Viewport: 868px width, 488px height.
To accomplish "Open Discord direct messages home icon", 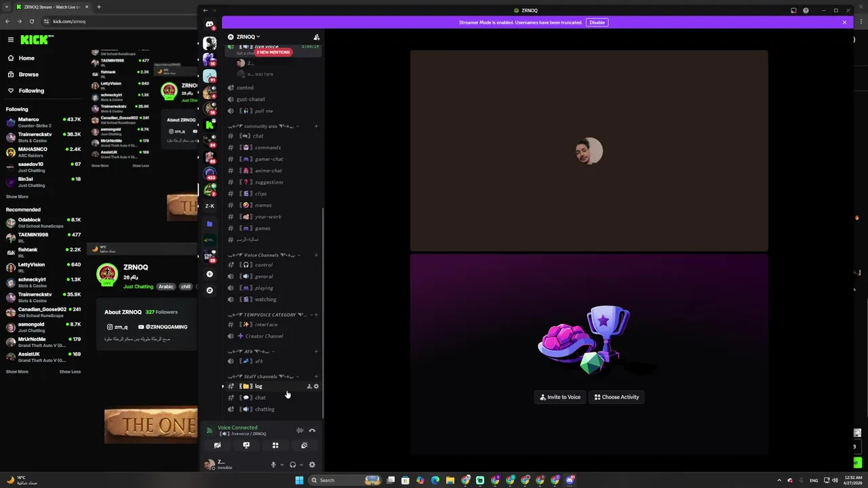I will click(x=210, y=24).
